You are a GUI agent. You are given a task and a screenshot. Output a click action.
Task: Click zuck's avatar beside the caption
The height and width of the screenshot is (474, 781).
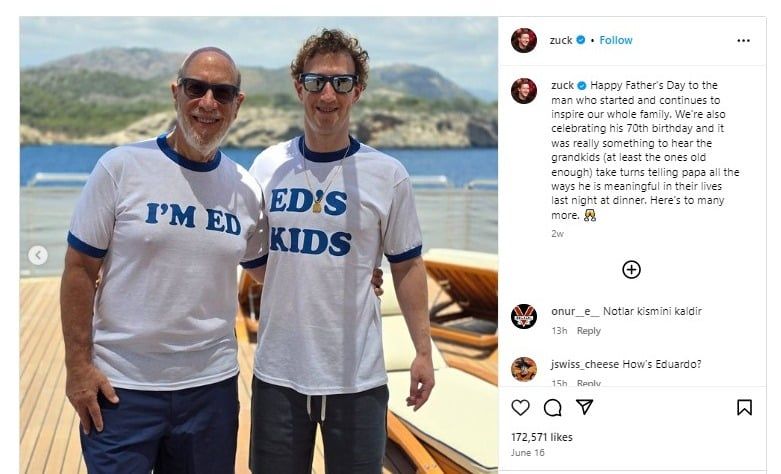pos(523,91)
